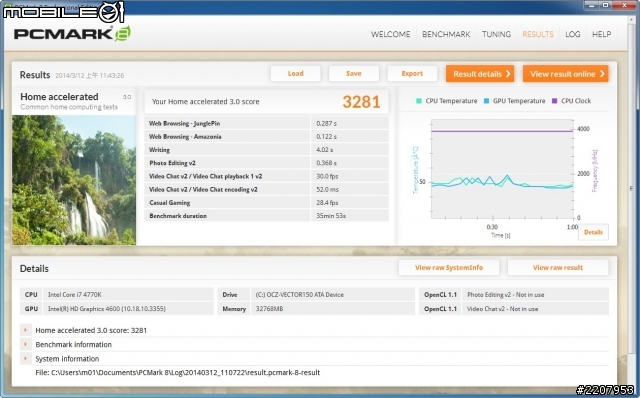Select the Web Browsing - Amazonia row
This screenshot has width=640, height=398.
[x=266, y=136]
